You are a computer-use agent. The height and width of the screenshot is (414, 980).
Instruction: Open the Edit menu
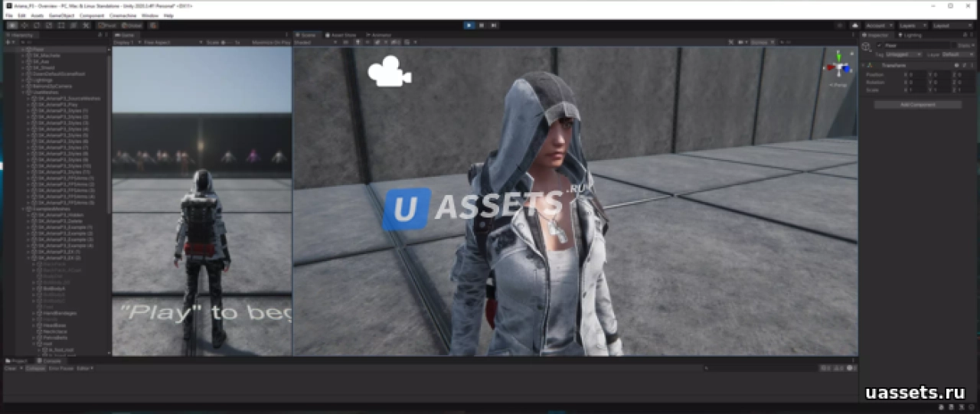(x=22, y=15)
